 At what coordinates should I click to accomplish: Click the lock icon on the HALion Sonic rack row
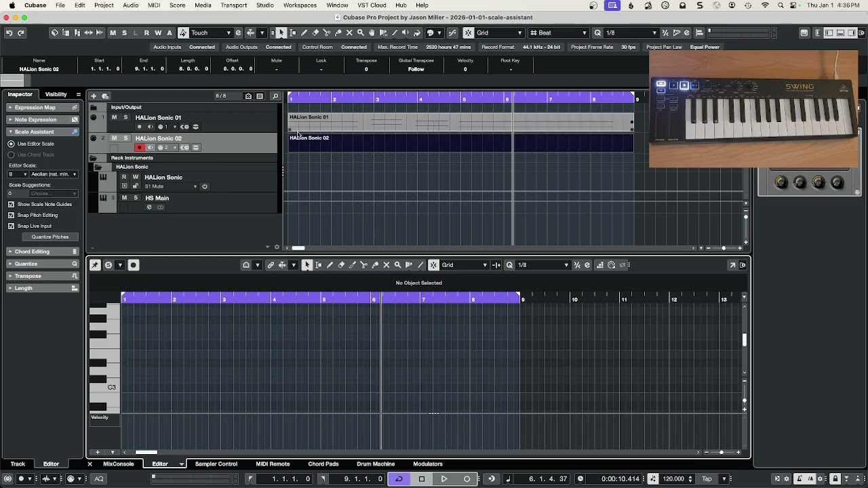135,186
